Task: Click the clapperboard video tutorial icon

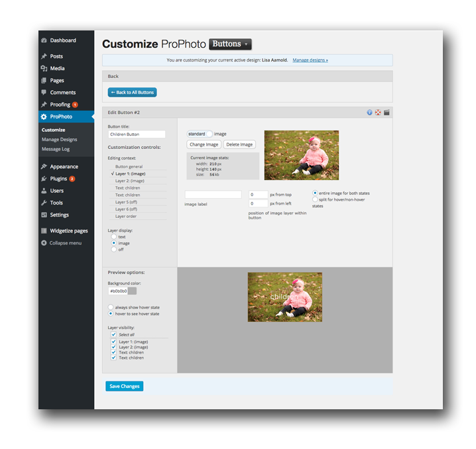Action: tap(387, 113)
